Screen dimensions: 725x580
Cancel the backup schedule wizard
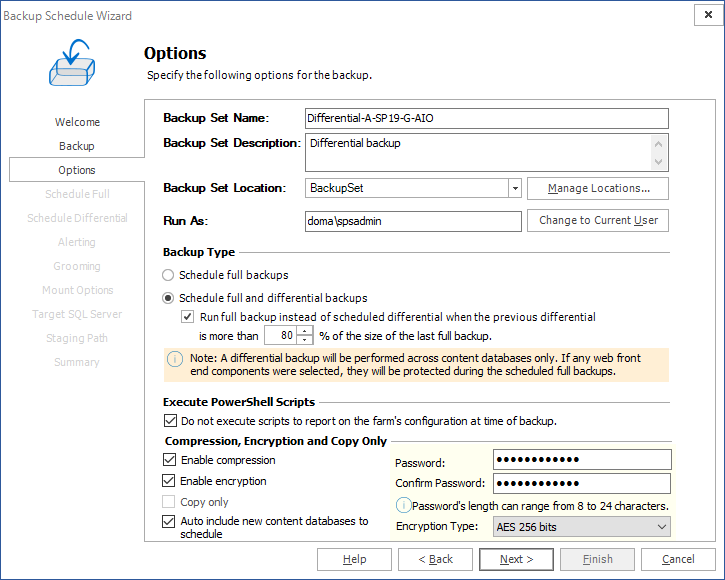pyautogui.click(x=678, y=560)
